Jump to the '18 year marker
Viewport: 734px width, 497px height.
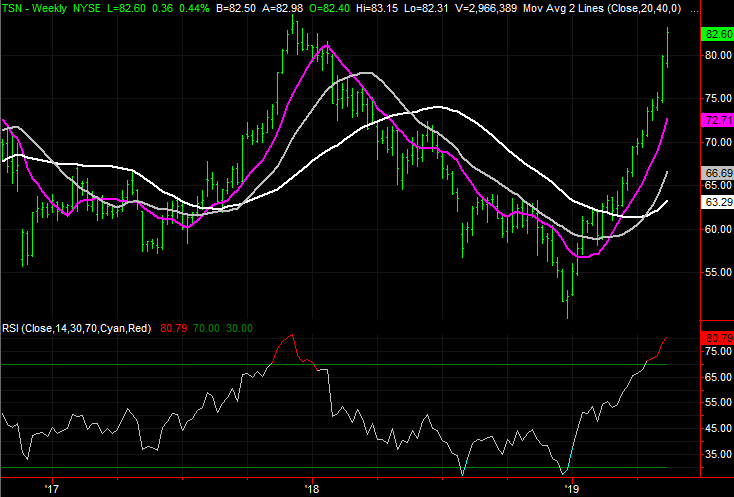(x=312, y=489)
